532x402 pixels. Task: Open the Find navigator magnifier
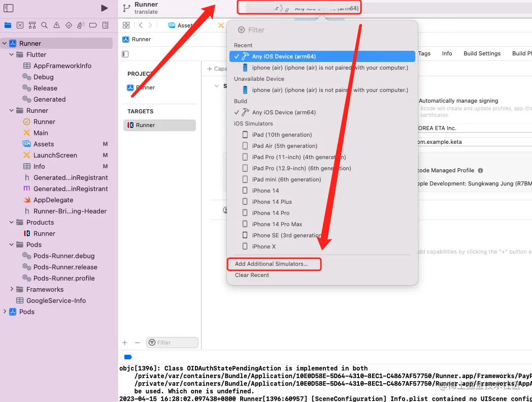coord(45,25)
